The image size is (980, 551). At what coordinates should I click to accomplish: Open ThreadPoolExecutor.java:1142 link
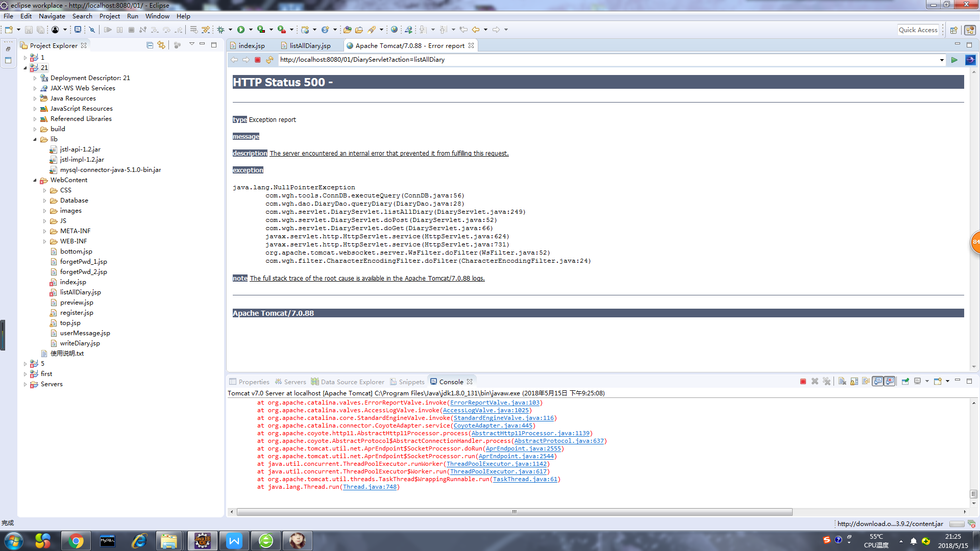[x=497, y=464]
